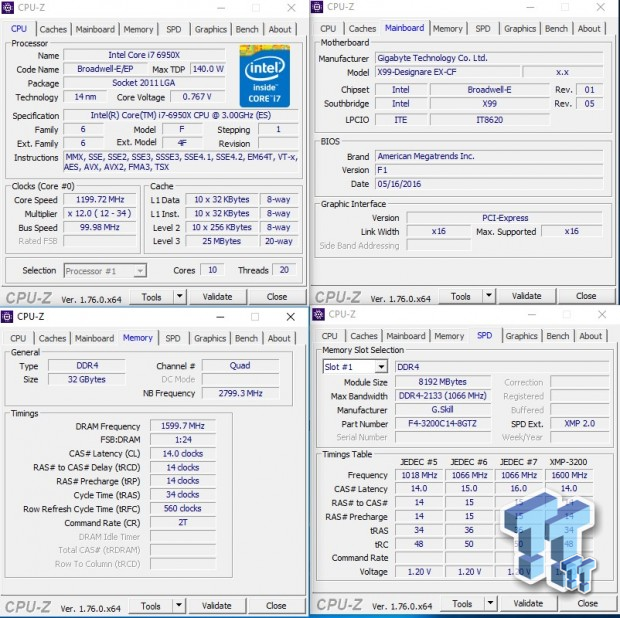Open Mainboard tab in CPU window

pos(95,29)
